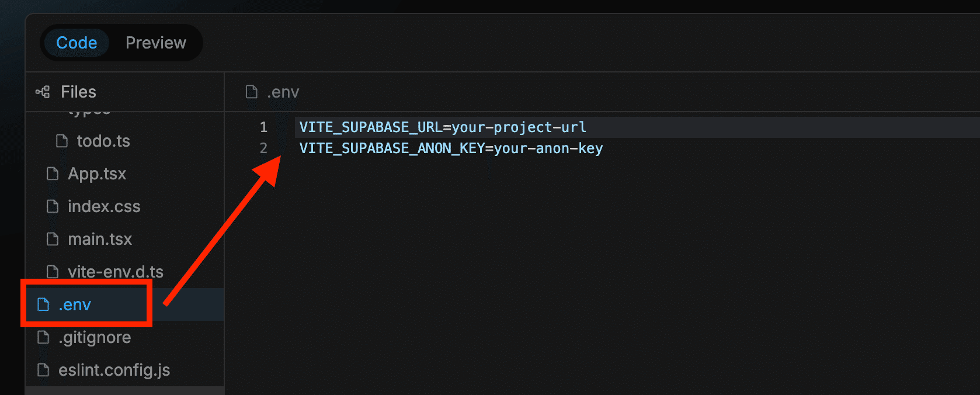Open the .env file in the file tree

(75, 304)
